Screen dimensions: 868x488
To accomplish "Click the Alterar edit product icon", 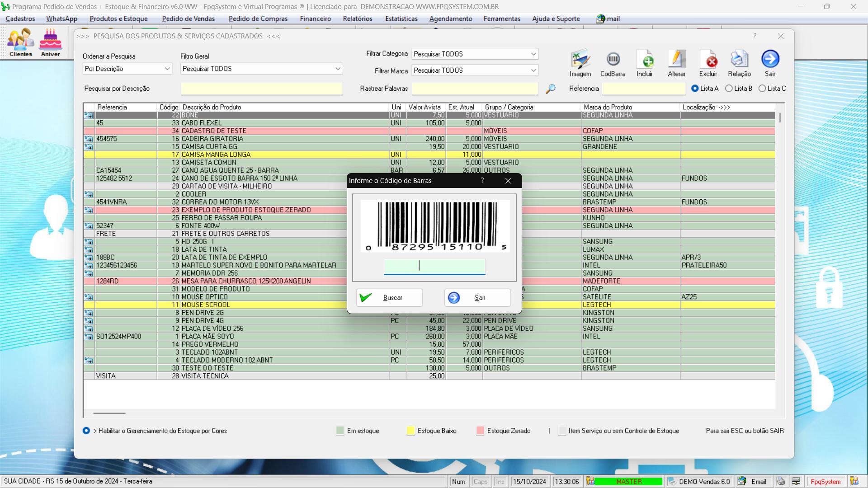I will coord(677,63).
